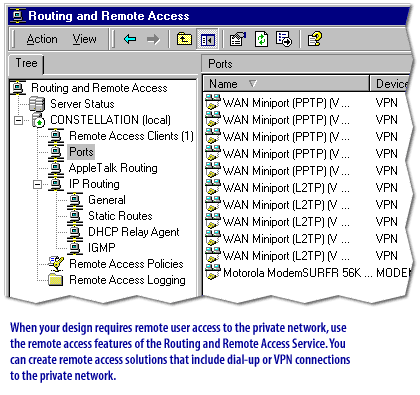Click the Up one level folder icon
This screenshot has width=420, height=395.
point(184,39)
